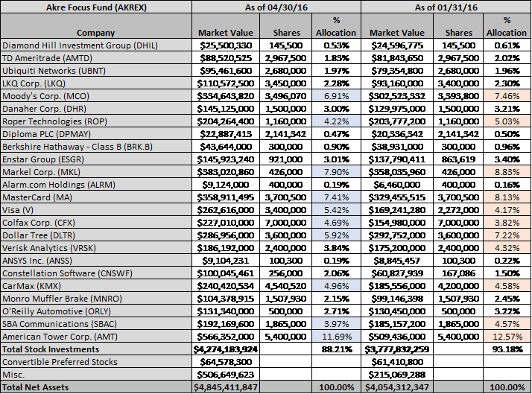Click the $4,274,183,924 total cell
Viewport: 532px width, 394px height.
(x=226, y=349)
